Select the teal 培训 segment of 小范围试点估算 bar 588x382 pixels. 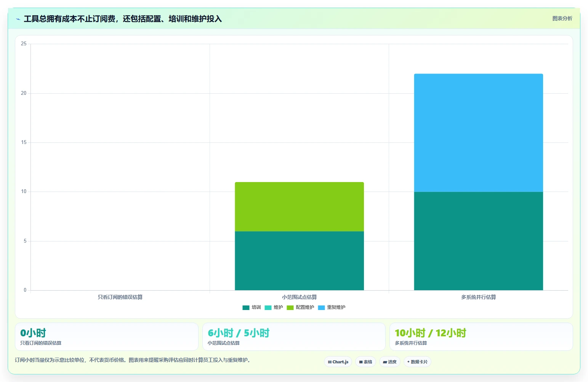(x=299, y=261)
